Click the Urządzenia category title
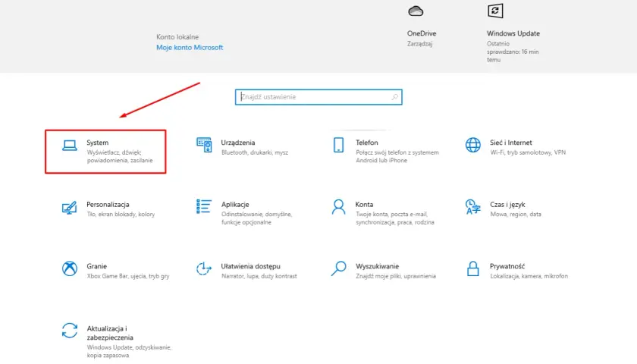Image resolution: width=637 pixels, height=364 pixels. [x=238, y=143]
